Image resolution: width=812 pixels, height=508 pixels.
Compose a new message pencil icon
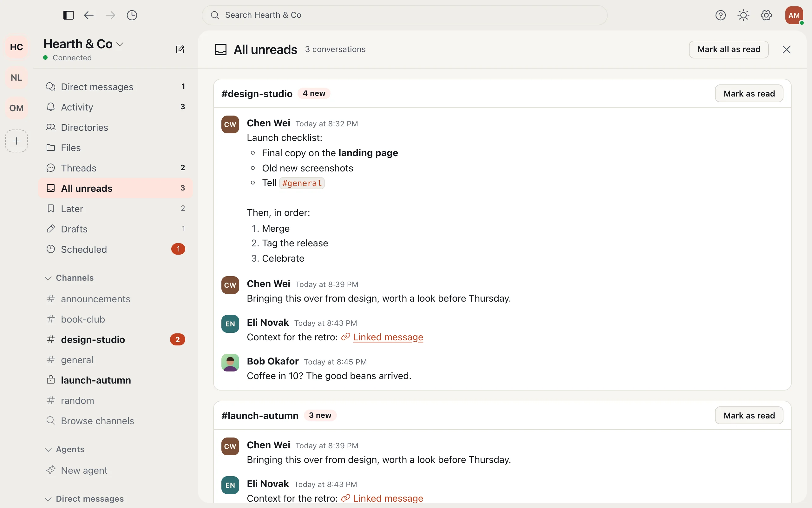pos(180,50)
